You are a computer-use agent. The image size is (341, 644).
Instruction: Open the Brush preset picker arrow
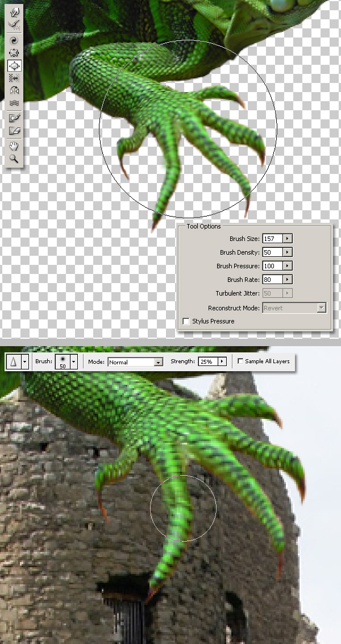pos(73,362)
